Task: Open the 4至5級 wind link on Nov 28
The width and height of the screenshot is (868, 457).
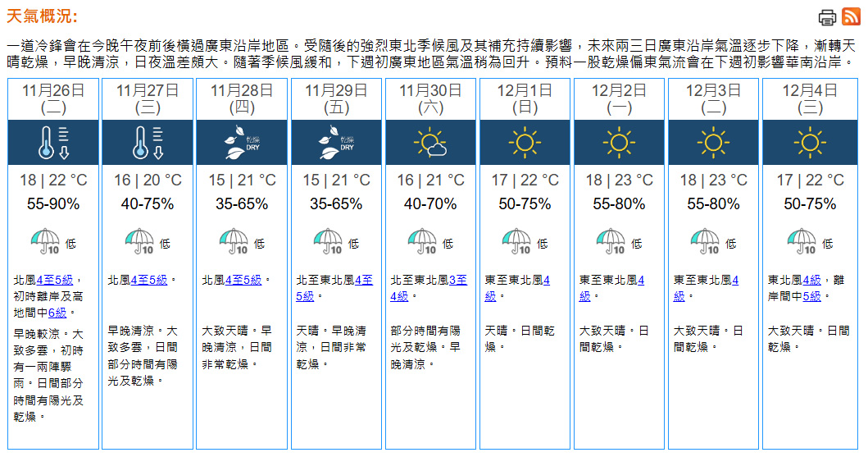Action: (x=243, y=280)
